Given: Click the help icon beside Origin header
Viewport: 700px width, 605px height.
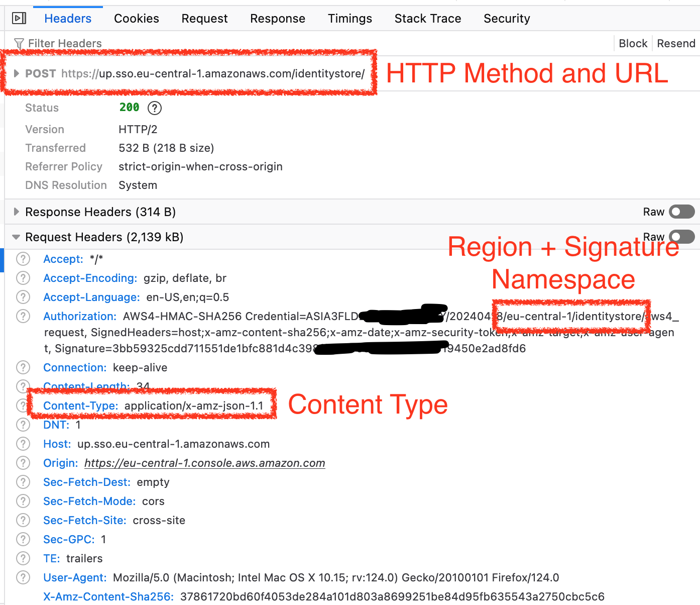Looking at the screenshot, I should (23, 463).
